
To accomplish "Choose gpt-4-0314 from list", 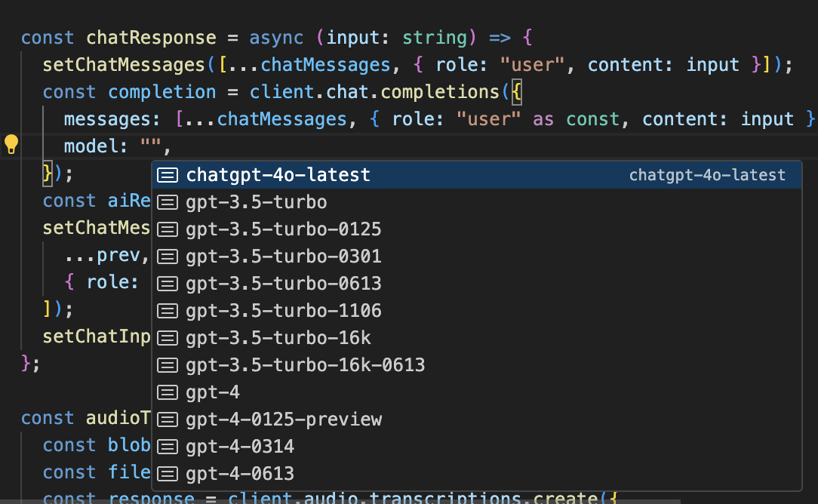I will coord(477,446).
